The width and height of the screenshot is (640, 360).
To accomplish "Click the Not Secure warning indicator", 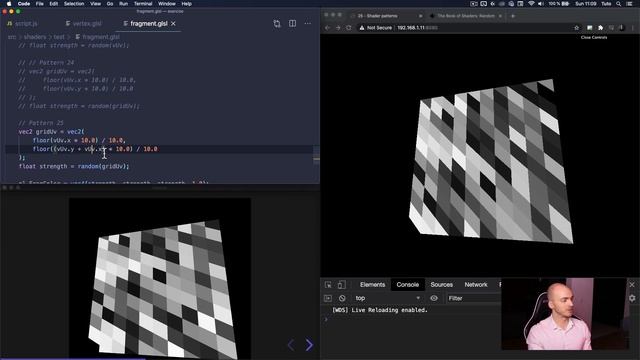I will click(376, 28).
